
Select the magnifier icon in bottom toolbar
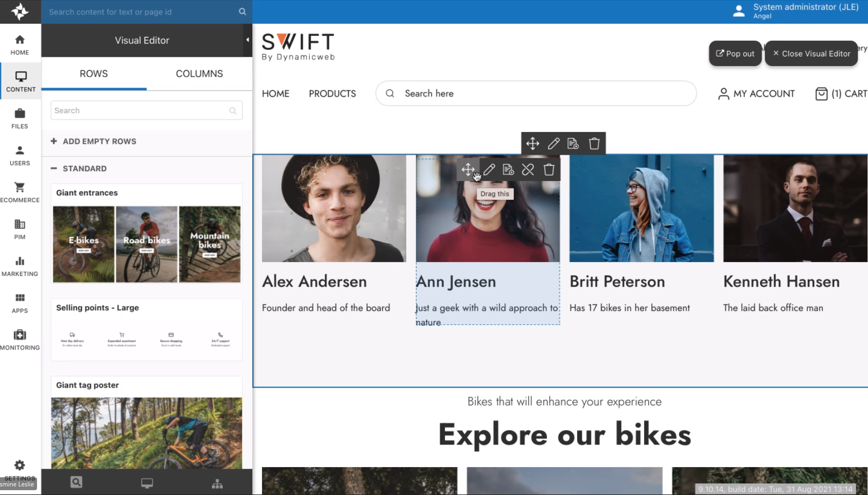pyautogui.click(x=76, y=483)
